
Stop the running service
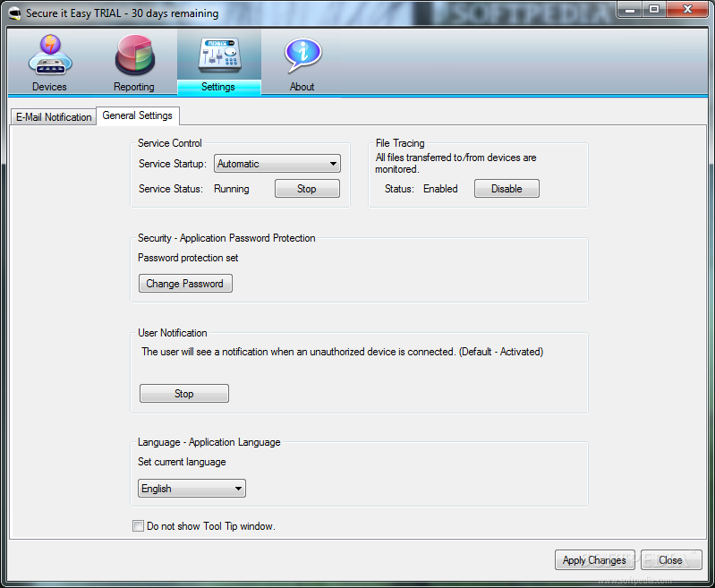tap(307, 189)
